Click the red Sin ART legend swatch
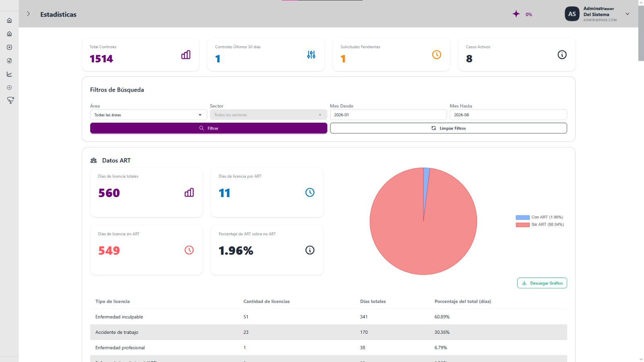The height and width of the screenshot is (362, 644). (522, 225)
